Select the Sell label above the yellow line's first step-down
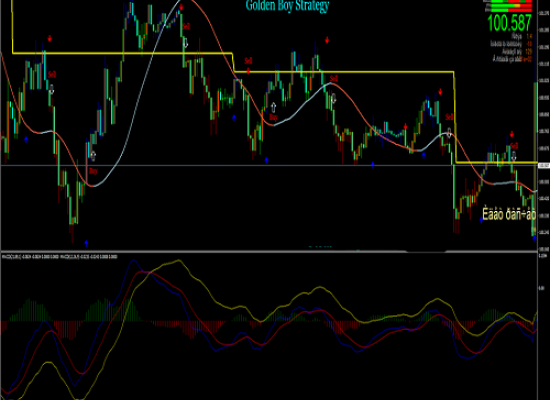The width and height of the screenshot is (550, 400). tap(248, 61)
